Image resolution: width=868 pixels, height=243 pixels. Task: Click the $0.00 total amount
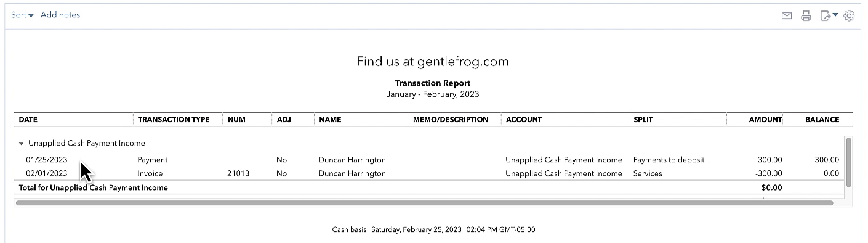pos(771,187)
